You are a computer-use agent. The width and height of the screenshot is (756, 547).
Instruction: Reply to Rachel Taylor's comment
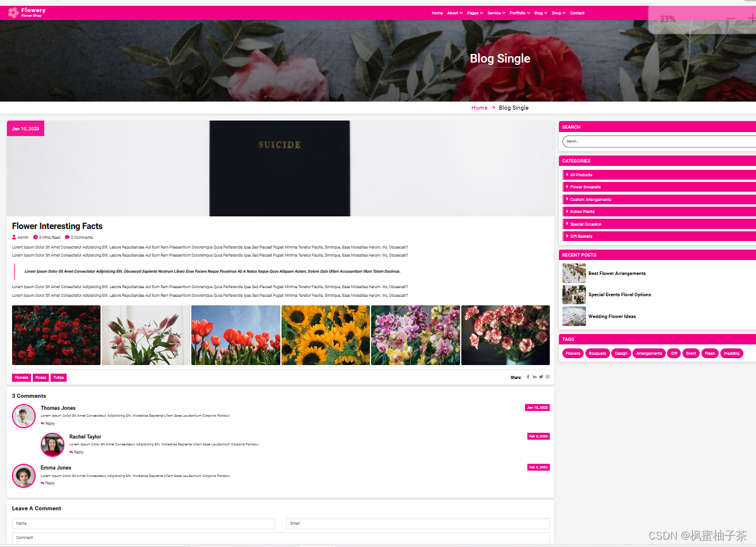point(77,452)
